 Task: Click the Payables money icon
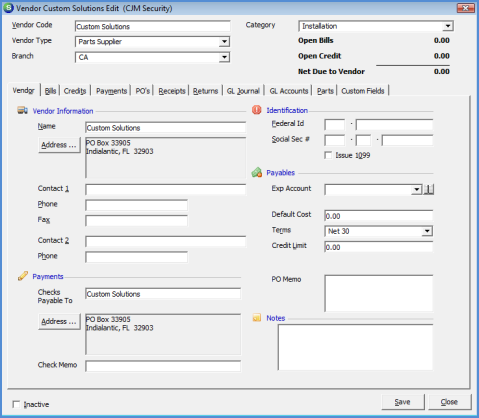[257, 172]
